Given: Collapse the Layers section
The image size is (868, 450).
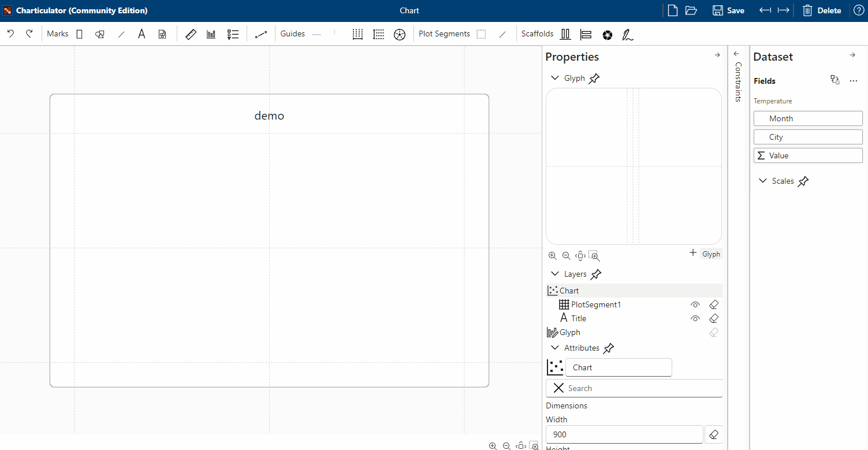Looking at the screenshot, I should tap(555, 273).
